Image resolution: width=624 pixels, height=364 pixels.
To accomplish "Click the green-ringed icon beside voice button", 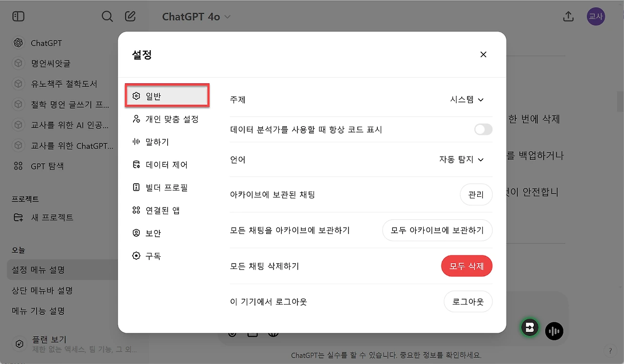I will coord(530,327).
